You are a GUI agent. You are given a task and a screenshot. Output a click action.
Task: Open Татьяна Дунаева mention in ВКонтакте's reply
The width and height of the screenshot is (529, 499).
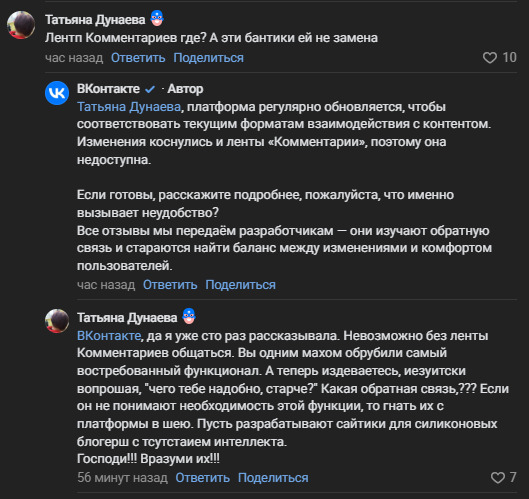point(129,107)
